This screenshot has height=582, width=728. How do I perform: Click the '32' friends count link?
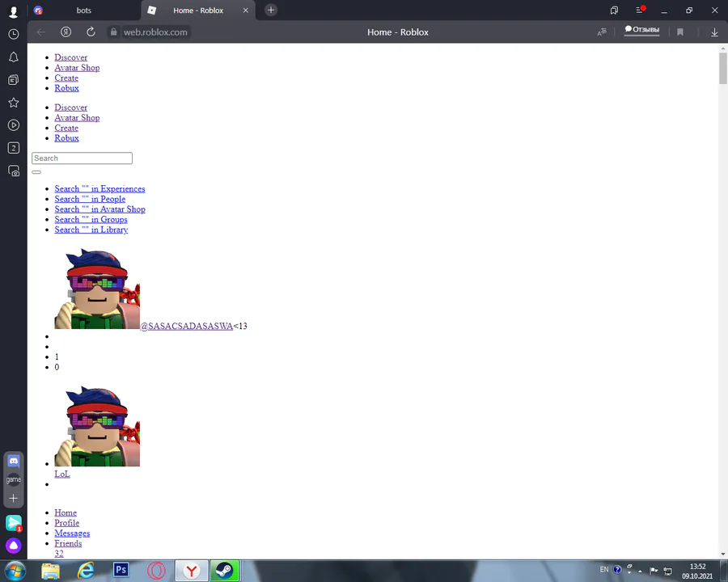tap(59, 554)
